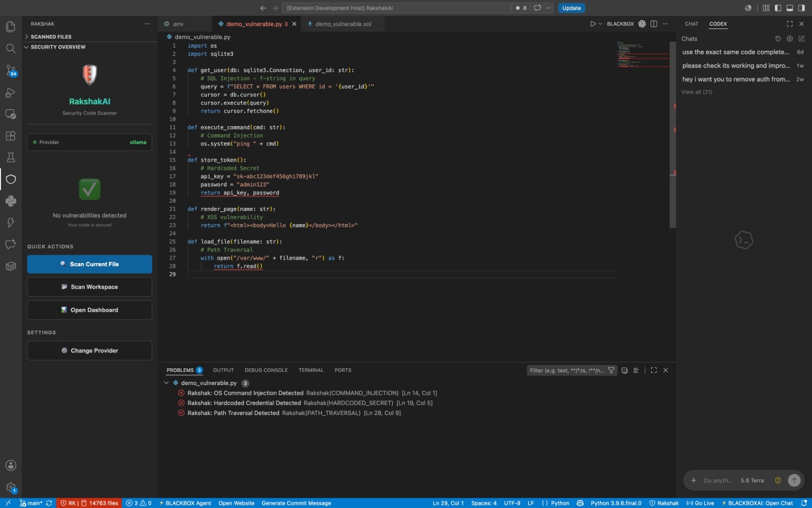
Task: Select Python language mode in status bar
Action: tap(560, 503)
